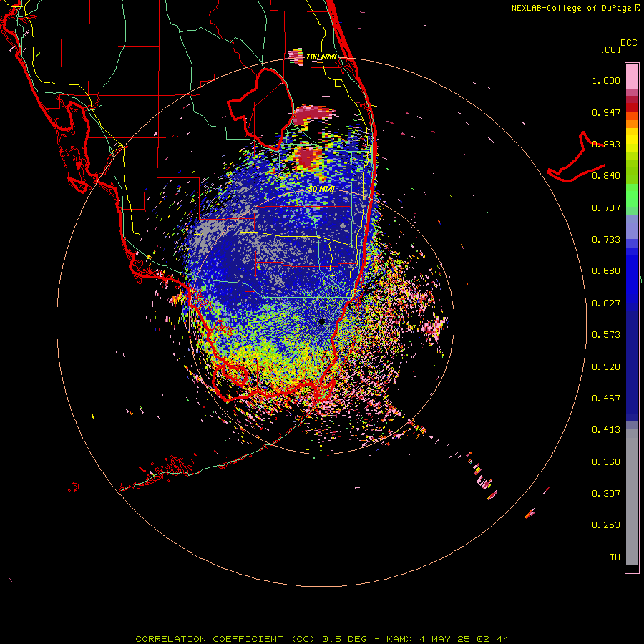This screenshot has height=644, width=644.
Task: Select the 0.520 scale value
Action: (606, 367)
